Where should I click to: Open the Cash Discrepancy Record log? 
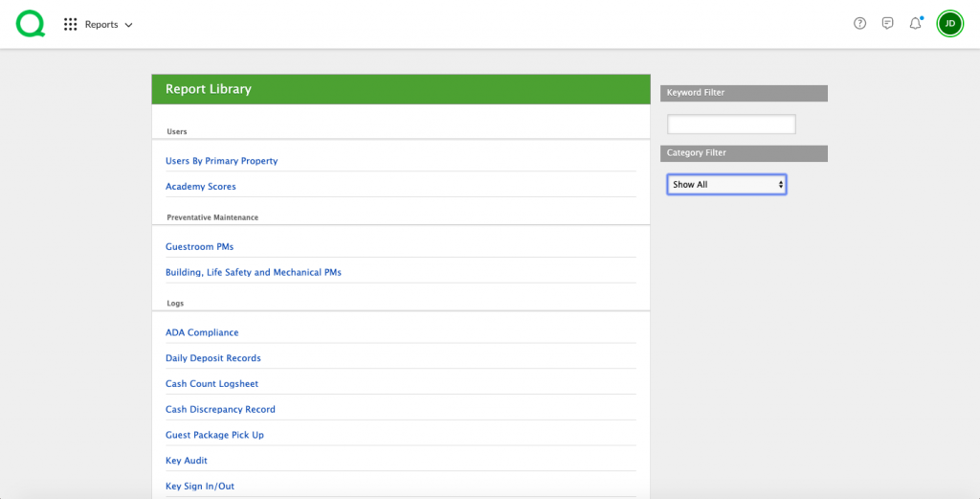click(x=220, y=410)
